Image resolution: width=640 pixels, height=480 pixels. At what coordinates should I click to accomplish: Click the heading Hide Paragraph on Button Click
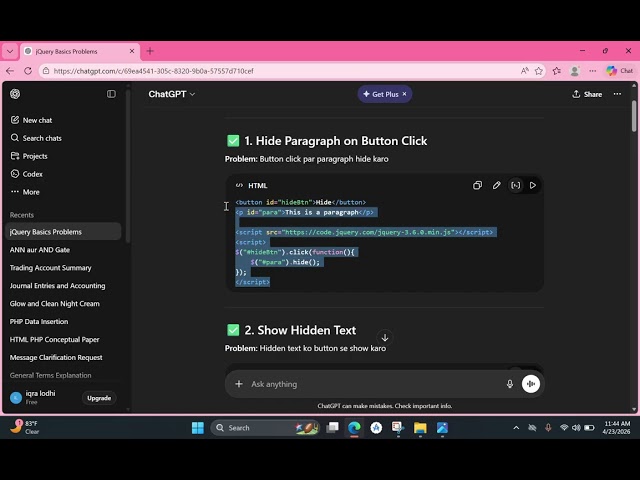click(336, 141)
